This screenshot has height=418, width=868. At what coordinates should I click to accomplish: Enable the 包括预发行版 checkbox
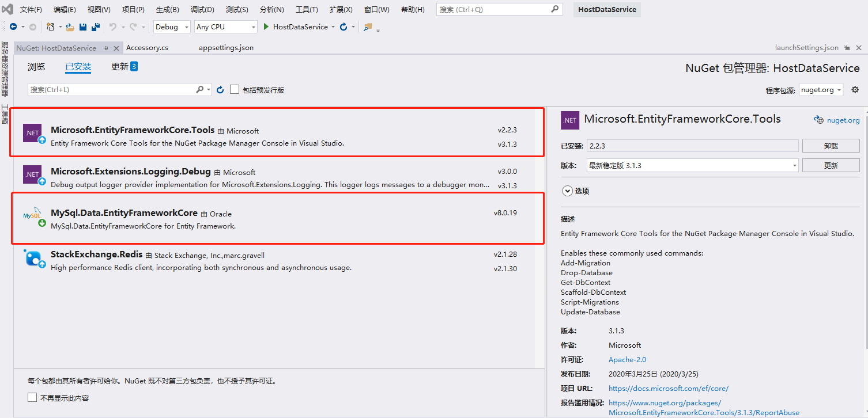(235, 90)
